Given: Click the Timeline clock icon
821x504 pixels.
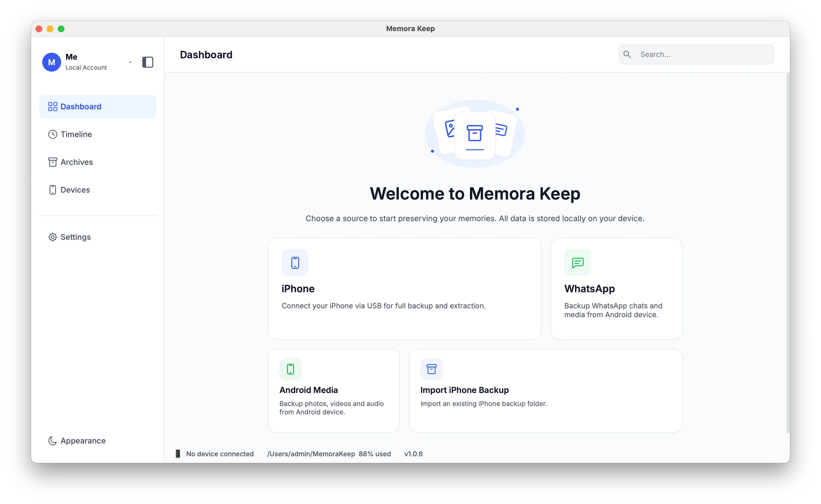Looking at the screenshot, I should coord(52,134).
